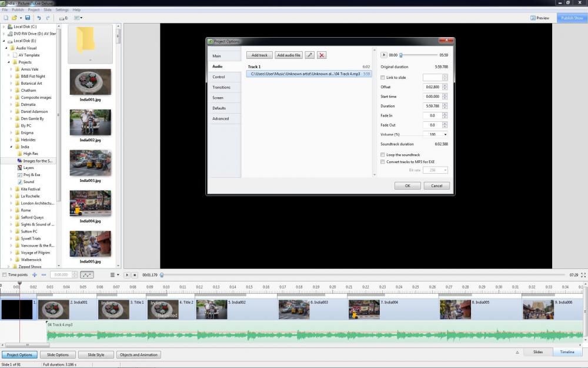Collapse the India folder in tree
This screenshot has height=368, width=588.
pos(11,147)
